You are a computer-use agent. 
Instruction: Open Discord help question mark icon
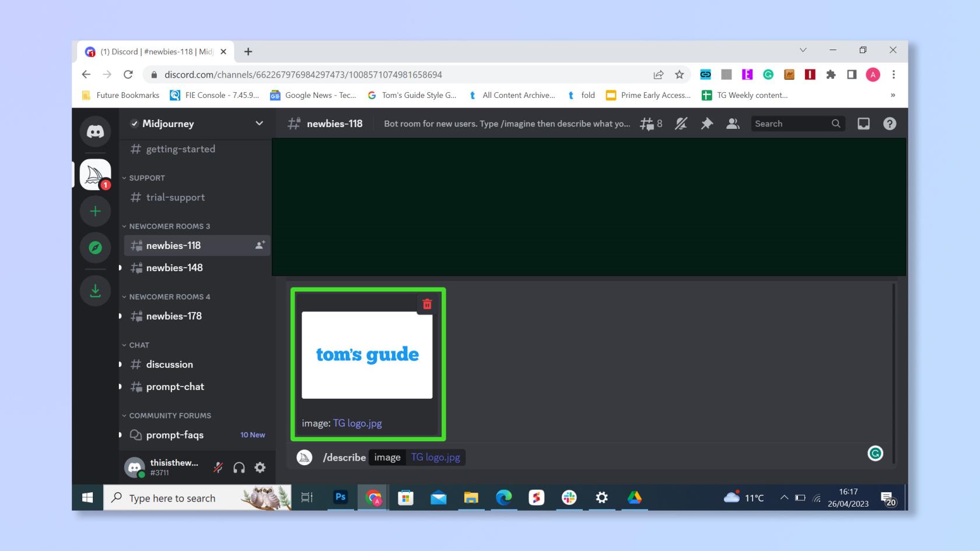tap(890, 124)
